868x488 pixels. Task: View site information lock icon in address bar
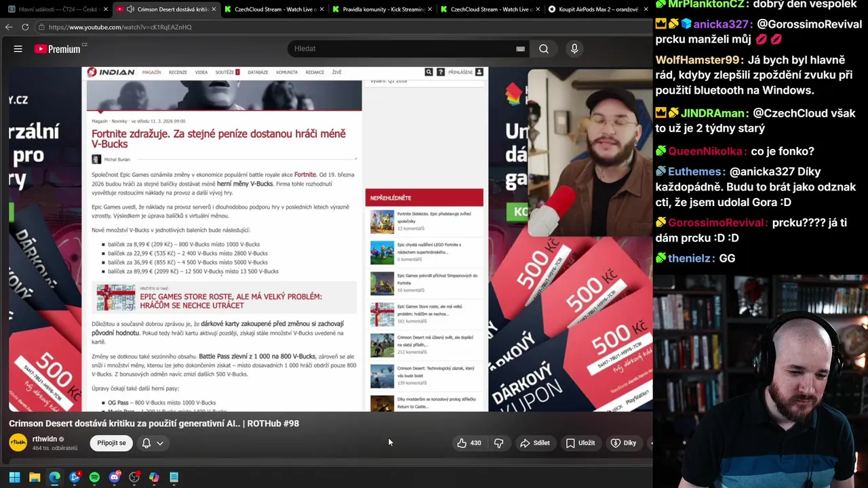point(41,27)
